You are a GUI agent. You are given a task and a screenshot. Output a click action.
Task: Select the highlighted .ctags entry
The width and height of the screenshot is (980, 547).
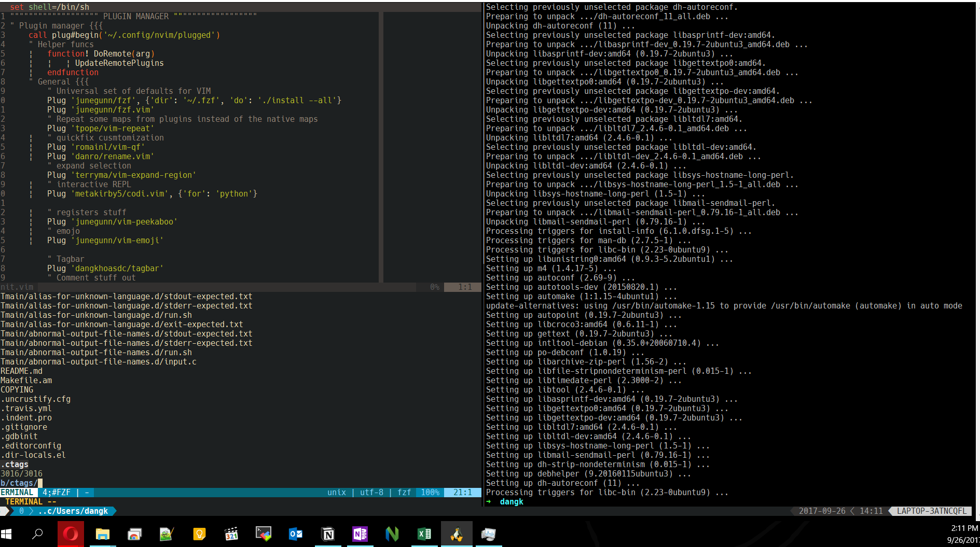pyautogui.click(x=15, y=465)
